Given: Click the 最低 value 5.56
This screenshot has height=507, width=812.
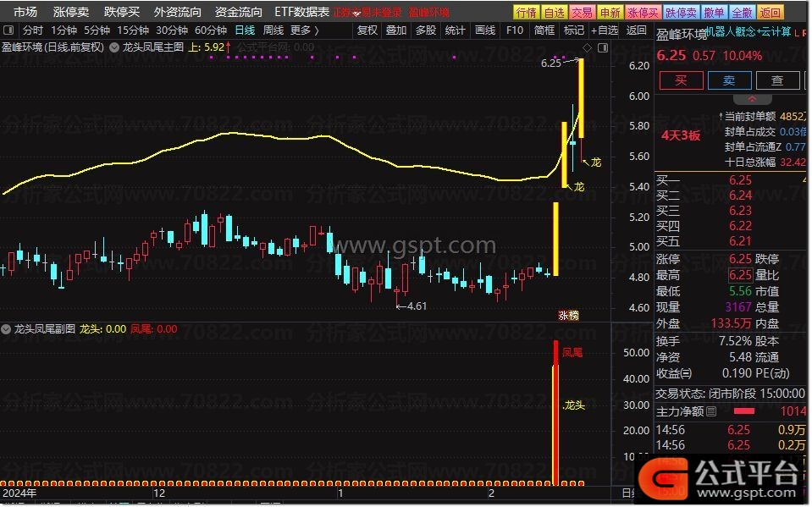Looking at the screenshot, I should 740,291.
